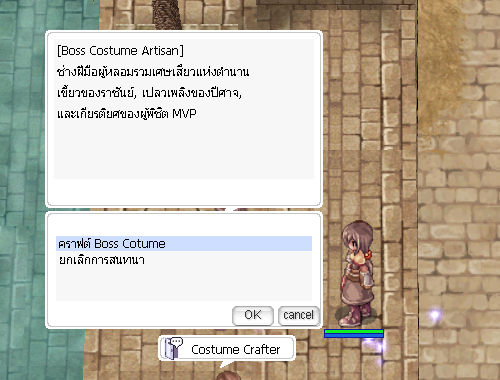Click the [Boss Costume Artisan] title text
The image size is (500, 380).
(x=120, y=51)
